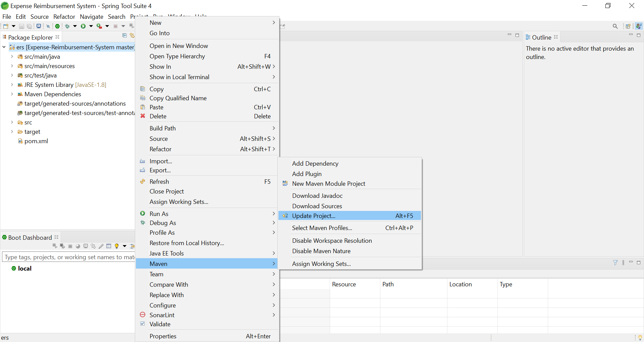This screenshot has height=342, width=644.
Task: Click the toolbar search magnifier icon
Action: click(x=615, y=26)
